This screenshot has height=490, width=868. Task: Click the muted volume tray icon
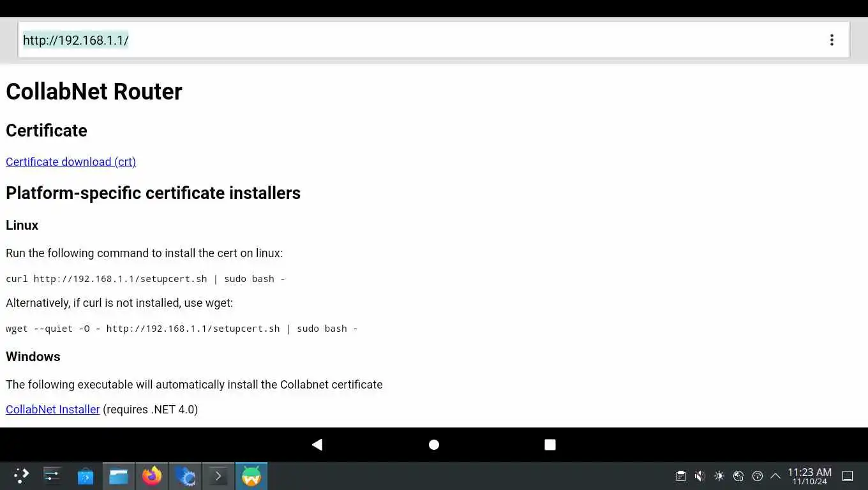700,476
